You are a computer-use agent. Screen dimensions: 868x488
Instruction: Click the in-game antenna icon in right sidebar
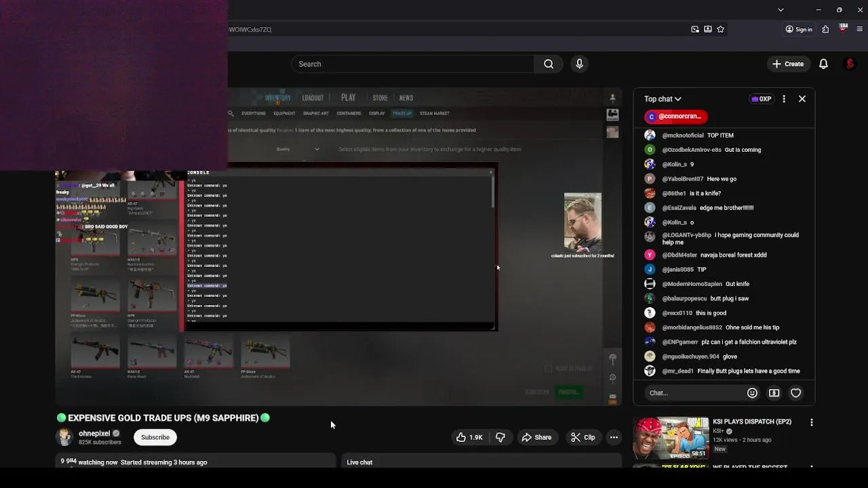click(x=612, y=359)
